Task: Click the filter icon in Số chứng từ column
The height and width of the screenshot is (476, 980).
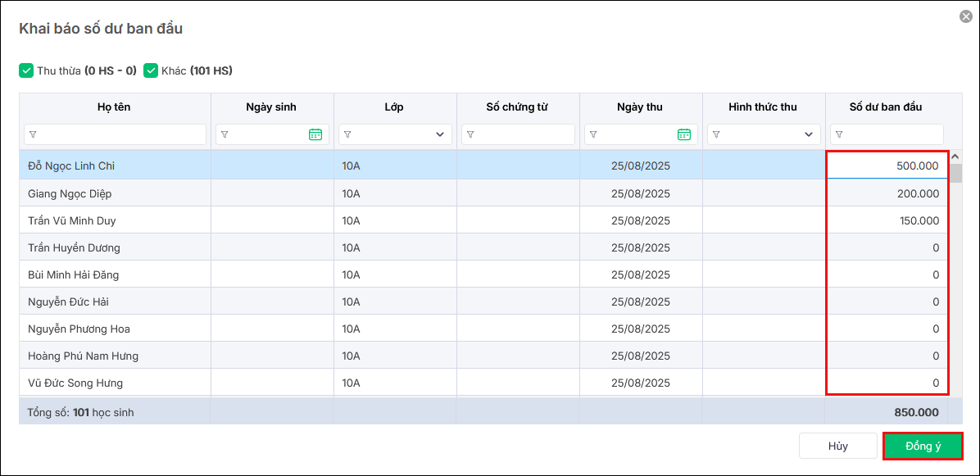Action: click(470, 135)
